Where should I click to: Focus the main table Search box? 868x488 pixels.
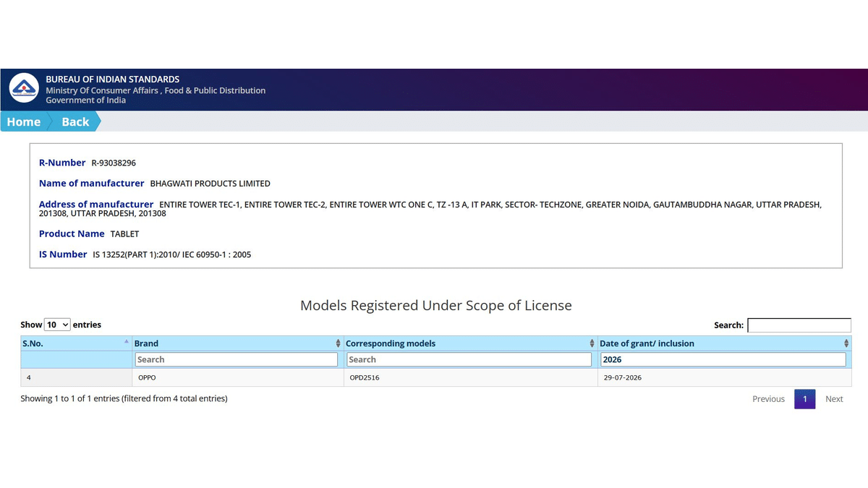pos(799,325)
